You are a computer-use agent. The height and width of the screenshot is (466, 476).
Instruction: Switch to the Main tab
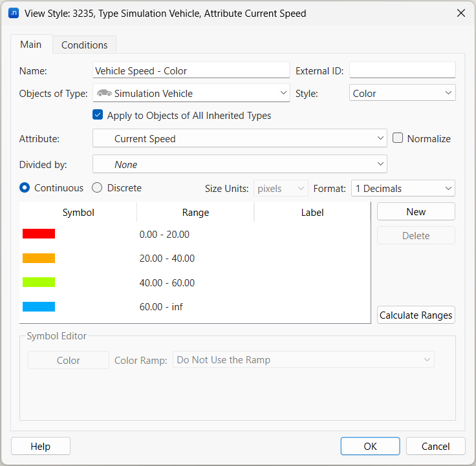[31, 45]
